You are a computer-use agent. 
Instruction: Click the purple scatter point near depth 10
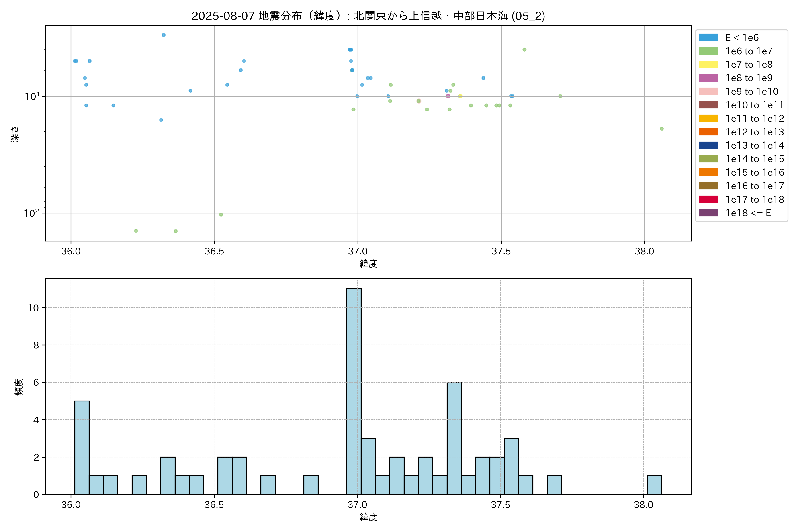click(448, 96)
